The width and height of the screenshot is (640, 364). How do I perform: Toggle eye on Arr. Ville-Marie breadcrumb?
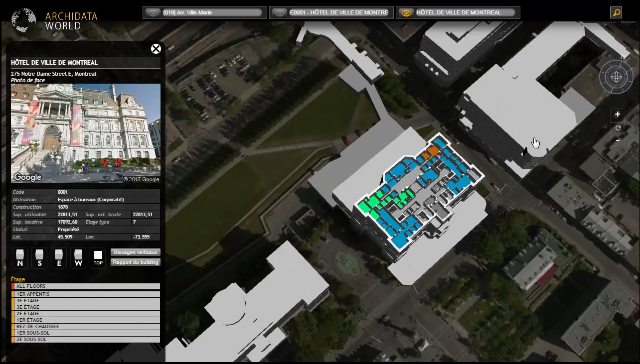tap(153, 13)
